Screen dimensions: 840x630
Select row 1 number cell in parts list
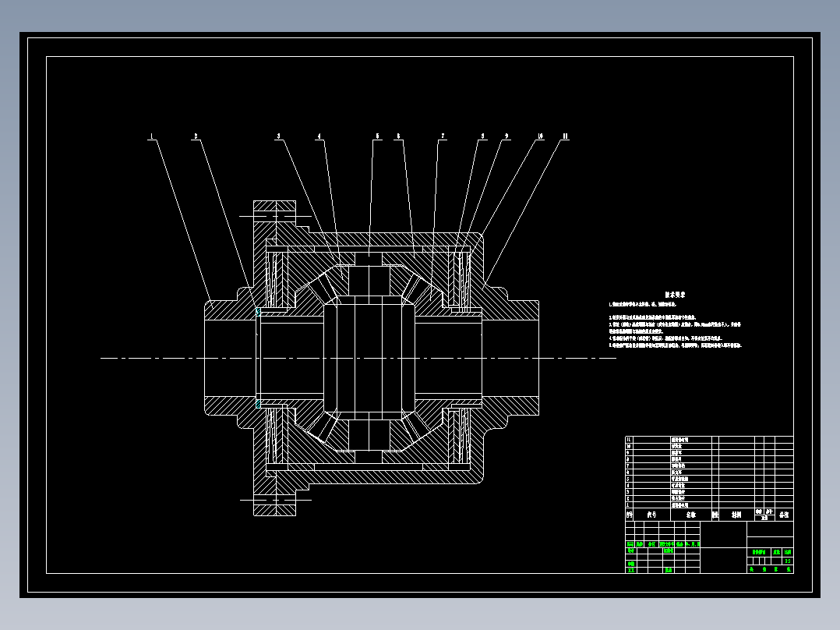(x=629, y=505)
